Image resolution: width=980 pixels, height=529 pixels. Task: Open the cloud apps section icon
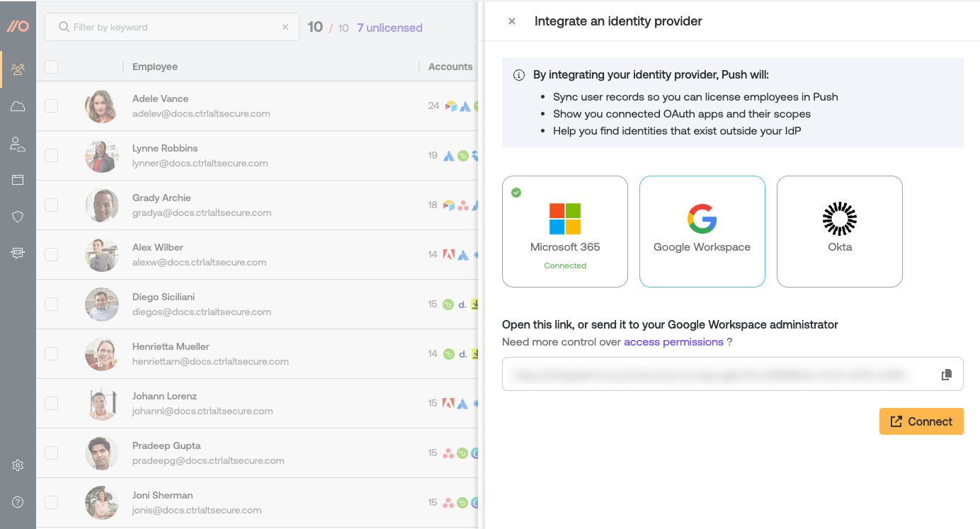[18, 106]
